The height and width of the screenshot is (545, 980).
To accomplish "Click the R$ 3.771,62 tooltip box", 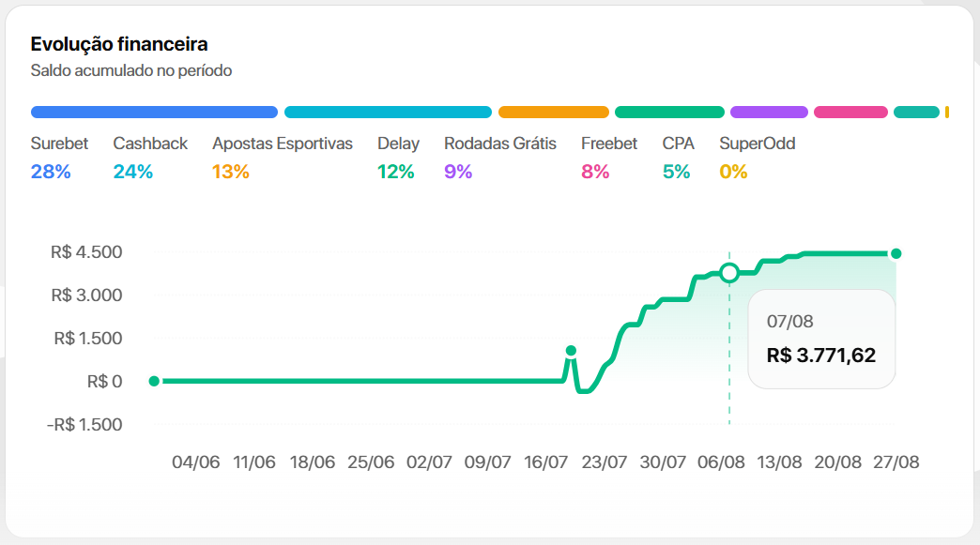I will click(821, 339).
